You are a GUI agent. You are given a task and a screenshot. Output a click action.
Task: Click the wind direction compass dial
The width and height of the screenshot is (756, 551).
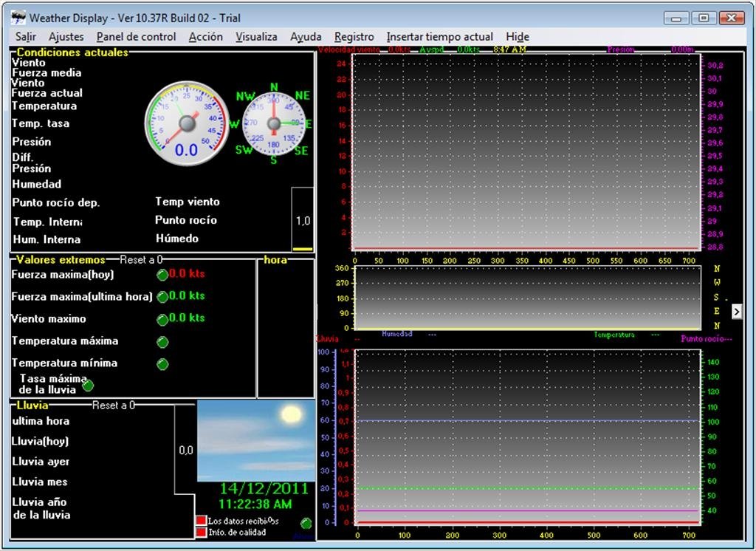(273, 124)
